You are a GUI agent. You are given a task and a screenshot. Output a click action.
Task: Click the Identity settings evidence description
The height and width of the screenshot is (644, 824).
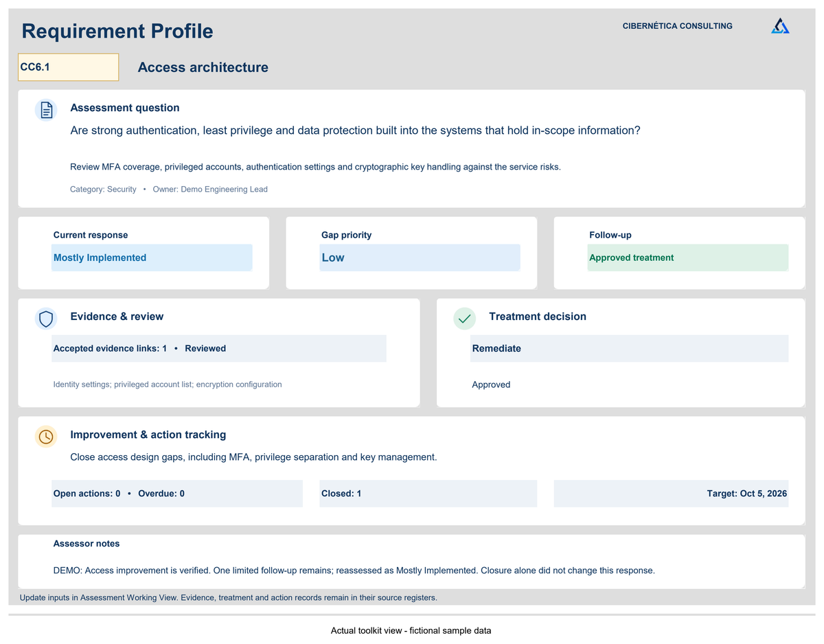pos(168,384)
